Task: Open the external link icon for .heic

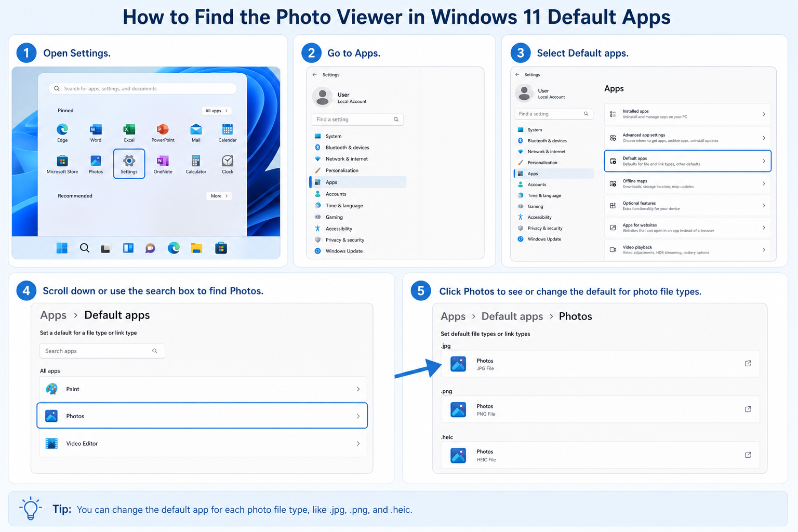Action: [x=748, y=455]
